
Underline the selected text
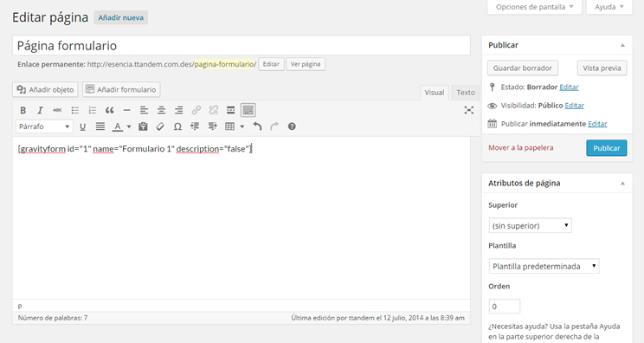[x=82, y=126]
